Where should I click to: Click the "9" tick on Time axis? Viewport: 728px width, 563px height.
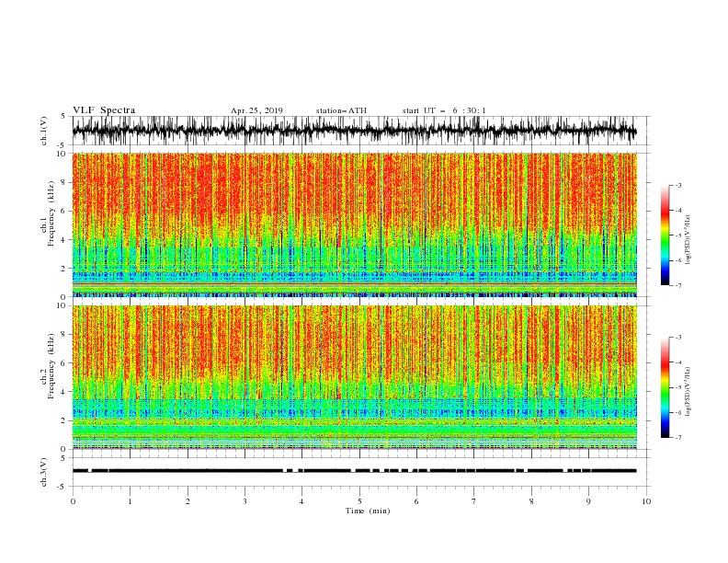tap(588, 501)
